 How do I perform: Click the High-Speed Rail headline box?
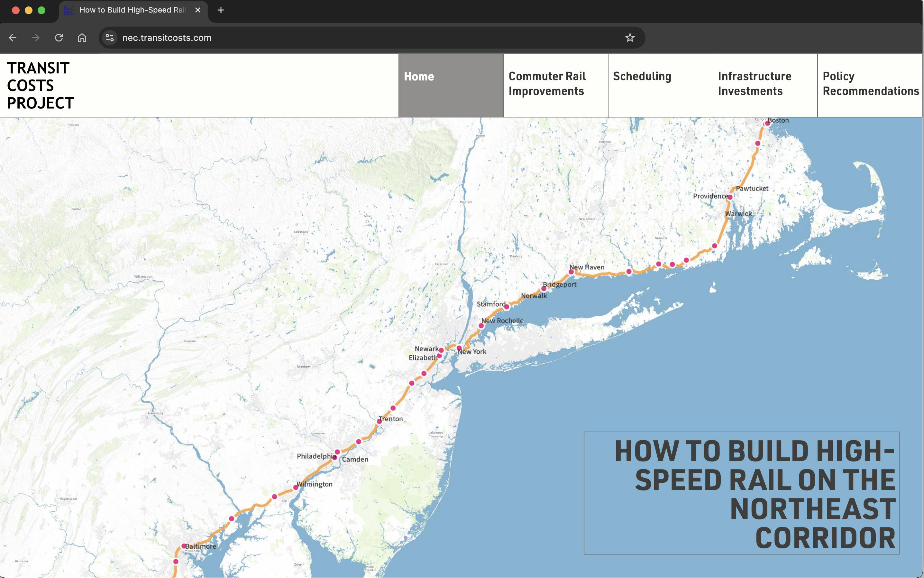(x=741, y=493)
